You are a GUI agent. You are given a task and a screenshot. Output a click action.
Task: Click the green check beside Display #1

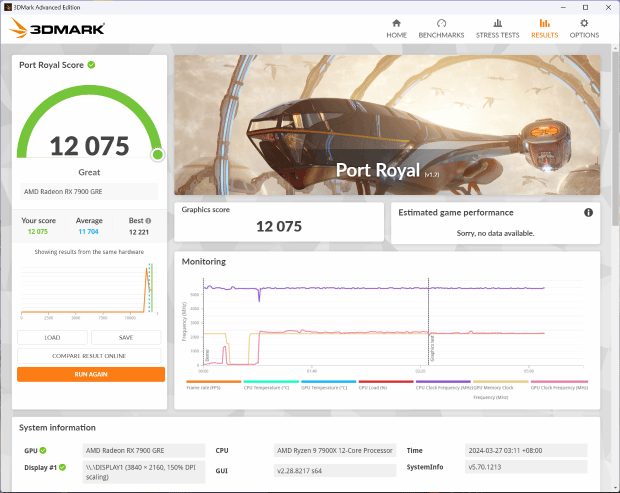[x=62, y=467]
